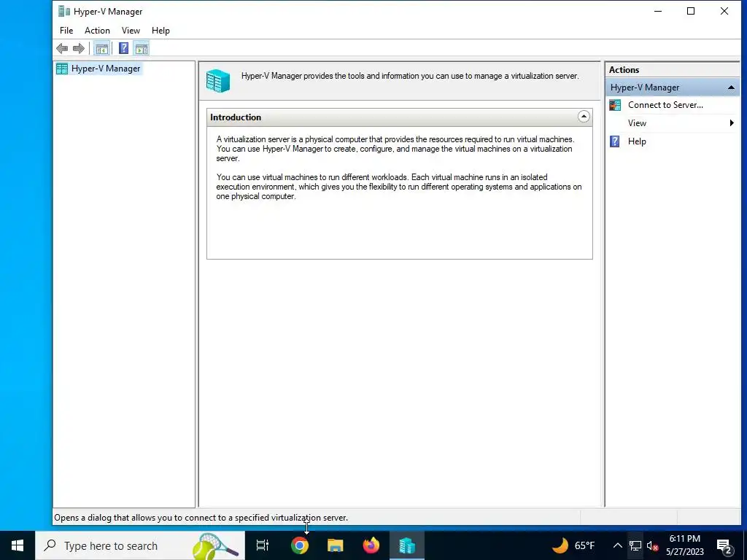This screenshot has width=747, height=560.
Task: Click the Introduction heading text
Action: tap(236, 117)
